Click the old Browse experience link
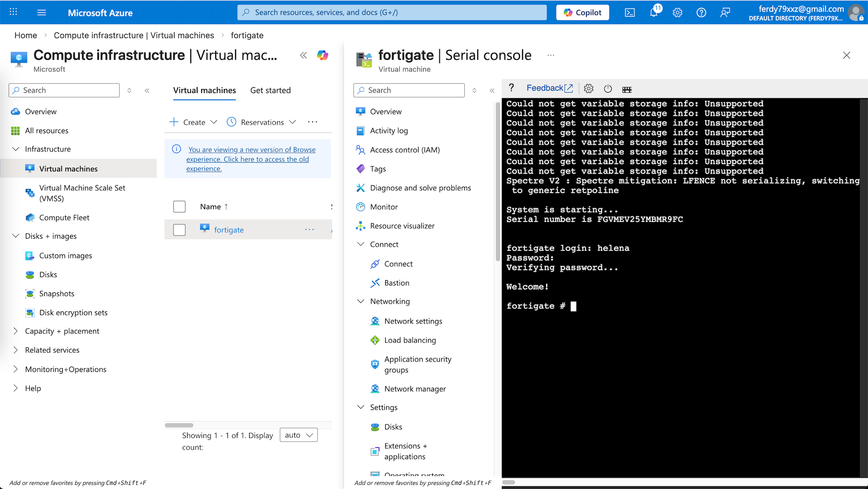868x489 pixels. (x=248, y=159)
